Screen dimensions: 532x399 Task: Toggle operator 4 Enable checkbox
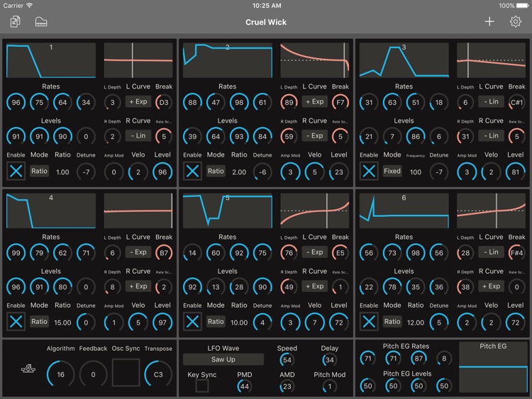coord(16,321)
